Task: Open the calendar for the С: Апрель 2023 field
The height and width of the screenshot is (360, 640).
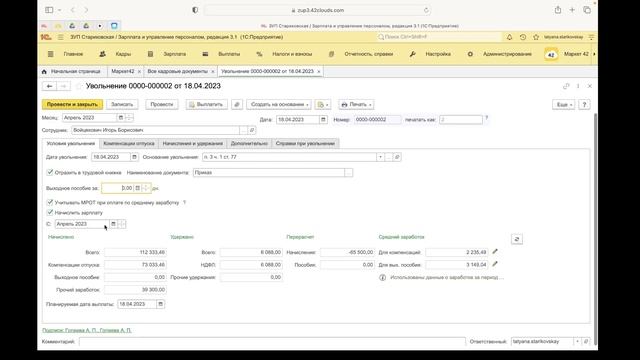Action: (113, 224)
